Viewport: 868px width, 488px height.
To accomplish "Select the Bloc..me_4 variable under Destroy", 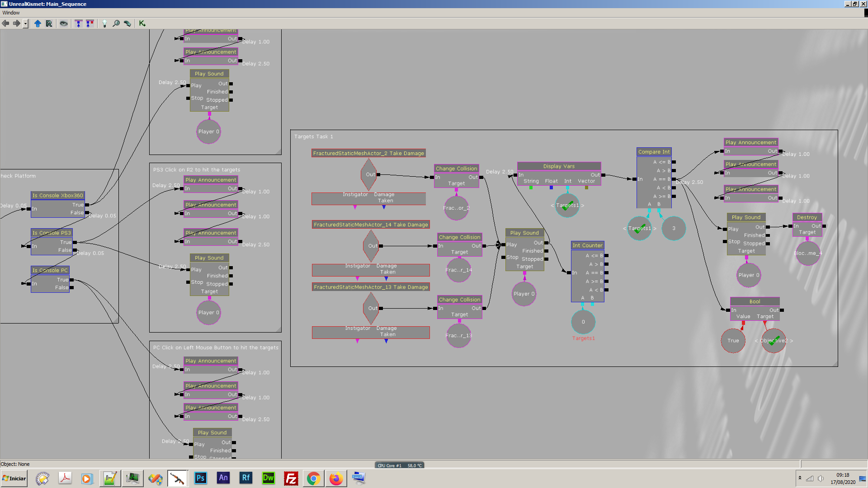I will [x=808, y=253].
